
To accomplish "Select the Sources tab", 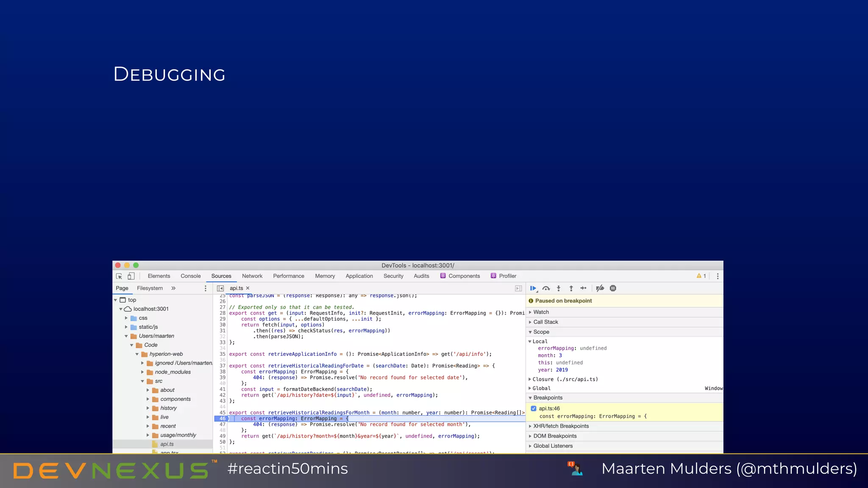I will (221, 276).
